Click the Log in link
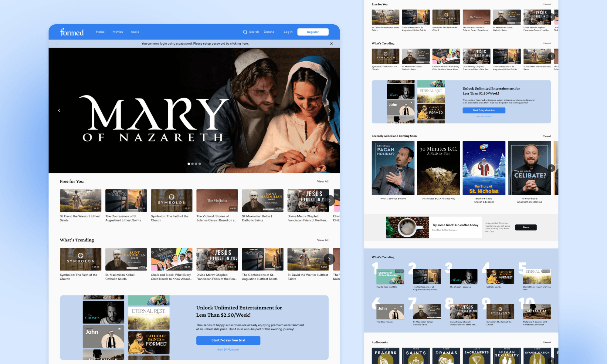The height and width of the screenshot is (364, 607). [x=288, y=32]
